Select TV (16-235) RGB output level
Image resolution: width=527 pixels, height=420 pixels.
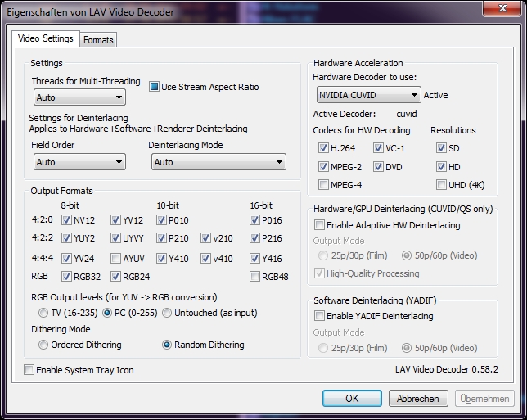point(43,313)
